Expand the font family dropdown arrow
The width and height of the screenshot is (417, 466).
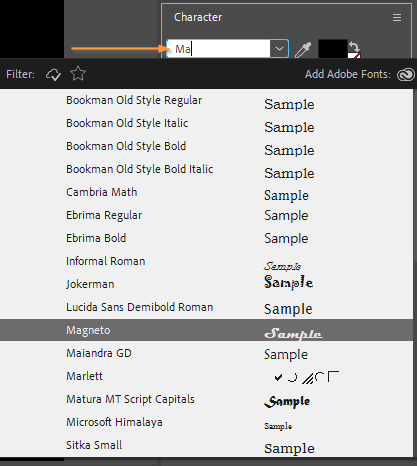click(279, 49)
